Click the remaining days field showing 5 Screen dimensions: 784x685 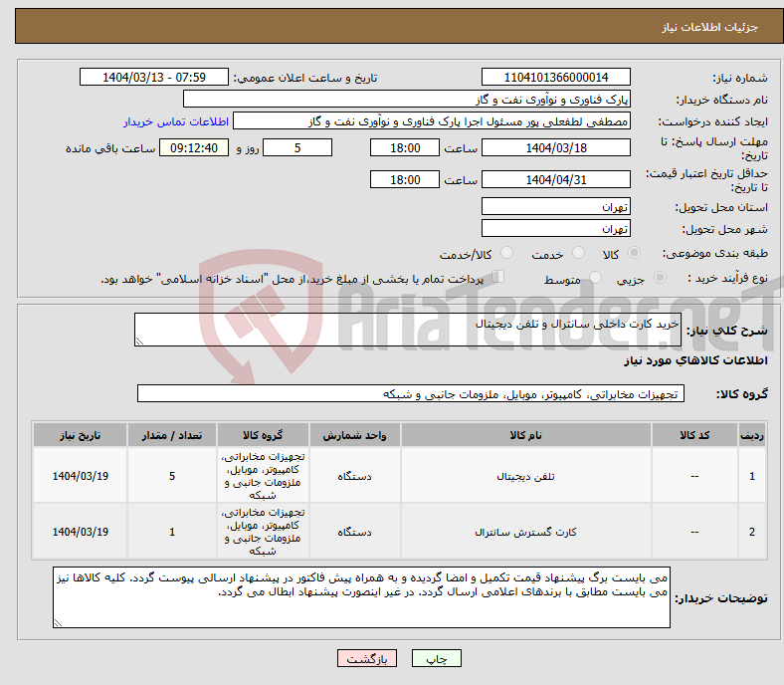click(x=297, y=147)
